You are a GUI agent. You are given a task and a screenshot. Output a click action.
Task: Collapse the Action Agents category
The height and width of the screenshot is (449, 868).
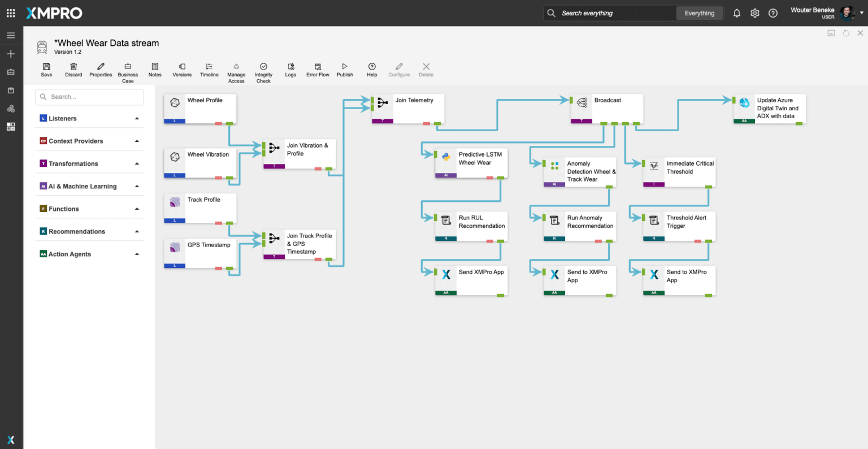137,254
